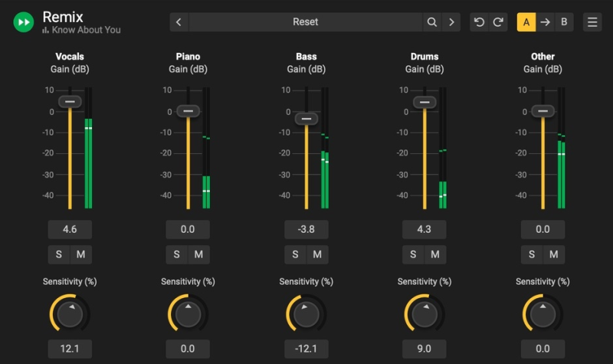Copy A to B with arrow icon
This screenshot has width=613, height=364.
(x=545, y=22)
